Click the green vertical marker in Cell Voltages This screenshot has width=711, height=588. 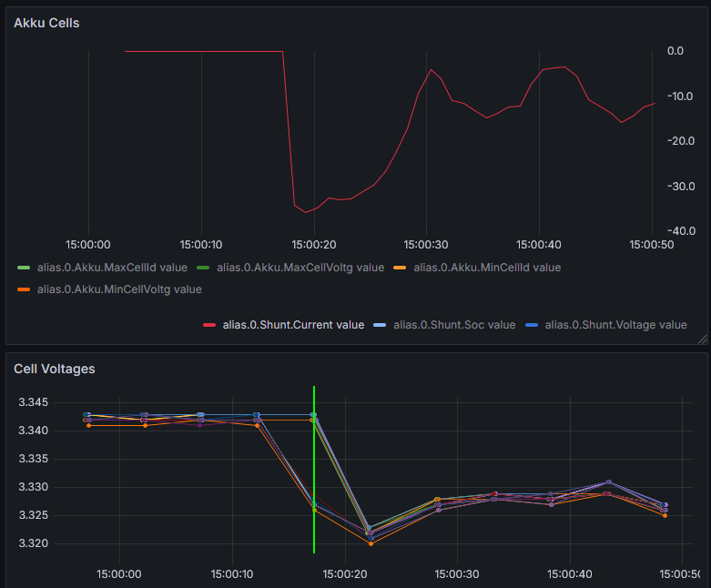point(314,455)
